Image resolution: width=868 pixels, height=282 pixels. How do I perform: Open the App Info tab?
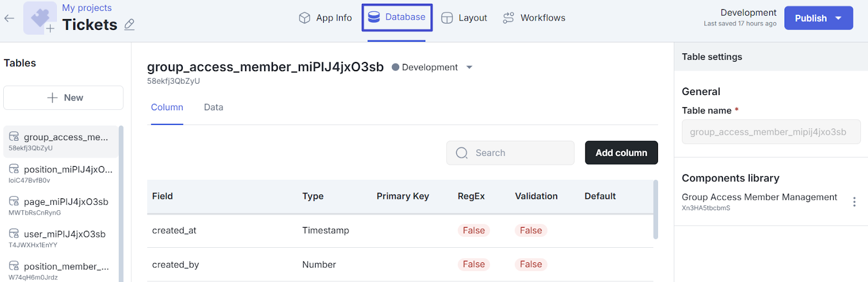tap(325, 18)
